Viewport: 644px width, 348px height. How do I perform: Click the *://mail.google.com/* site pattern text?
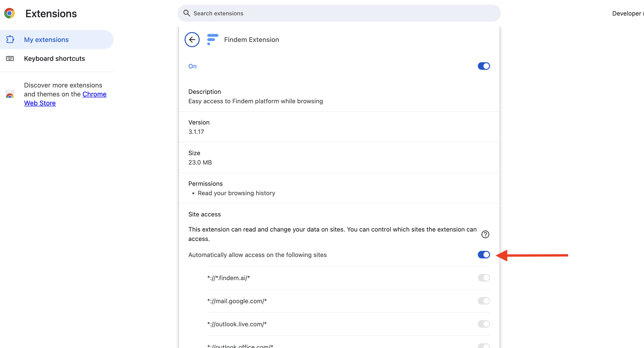[x=237, y=301]
